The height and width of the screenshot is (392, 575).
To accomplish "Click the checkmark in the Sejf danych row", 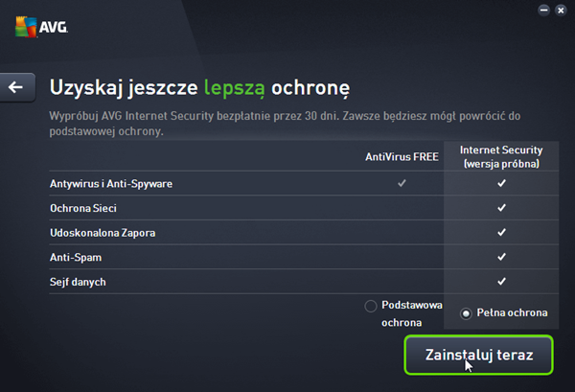I will click(x=501, y=282).
